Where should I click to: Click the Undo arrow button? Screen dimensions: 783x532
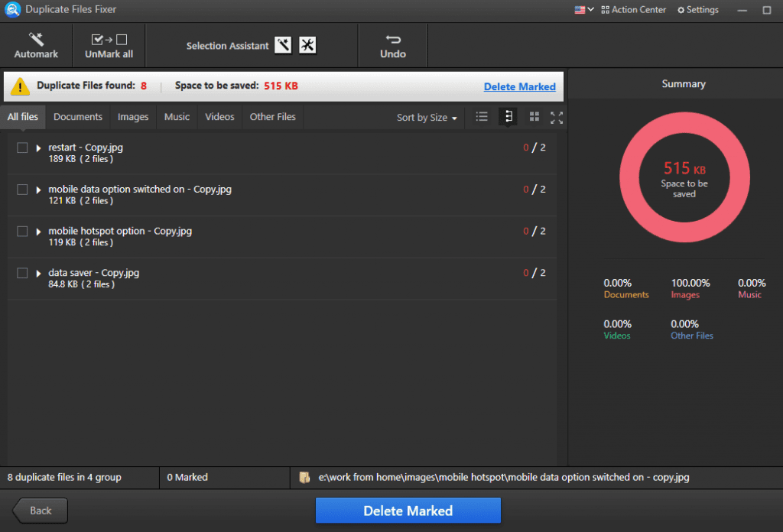(x=393, y=45)
